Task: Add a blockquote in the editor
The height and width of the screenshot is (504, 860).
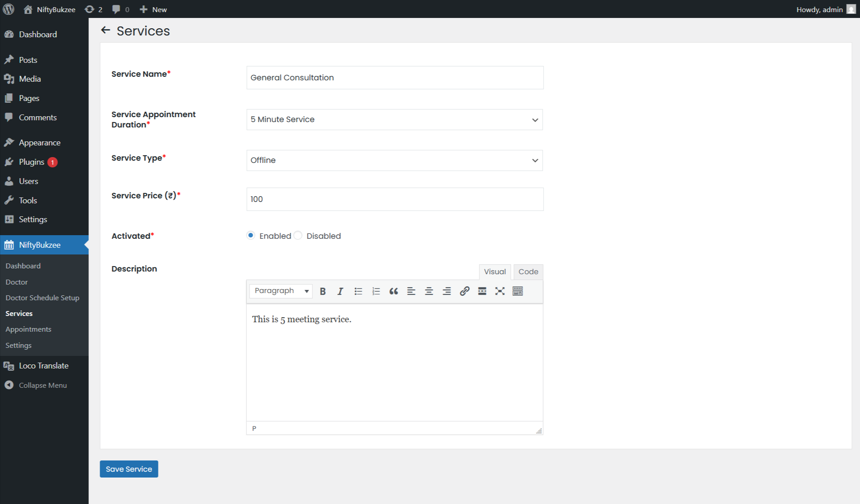Action: 394,291
